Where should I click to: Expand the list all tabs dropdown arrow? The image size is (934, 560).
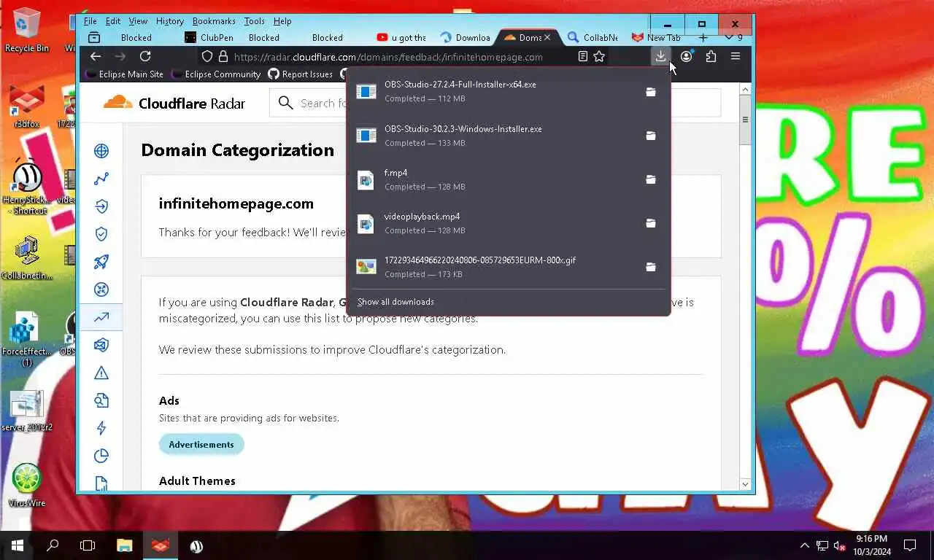729,37
